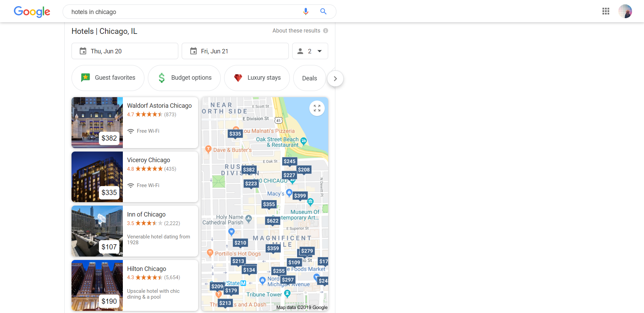Image resolution: width=644 pixels, height=313 pixels.
Task: Click the Dave & Buster's map pin
Action: [208, 149]
